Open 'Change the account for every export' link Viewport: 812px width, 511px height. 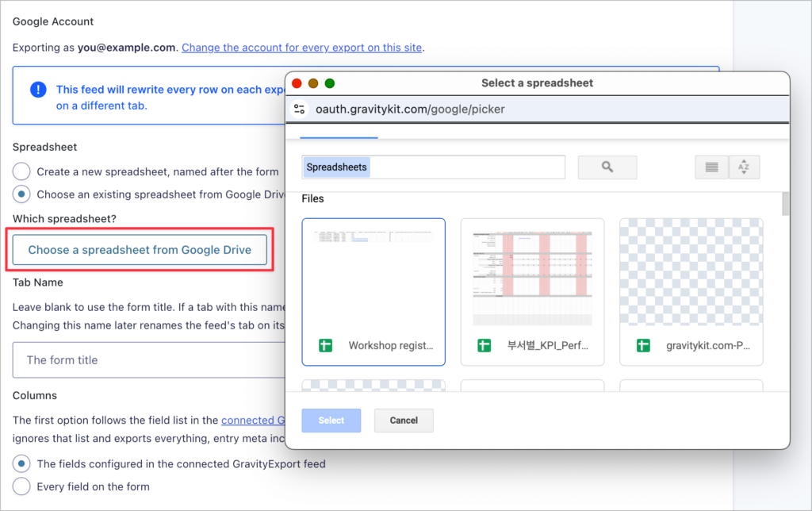click(x=302, y=48)
